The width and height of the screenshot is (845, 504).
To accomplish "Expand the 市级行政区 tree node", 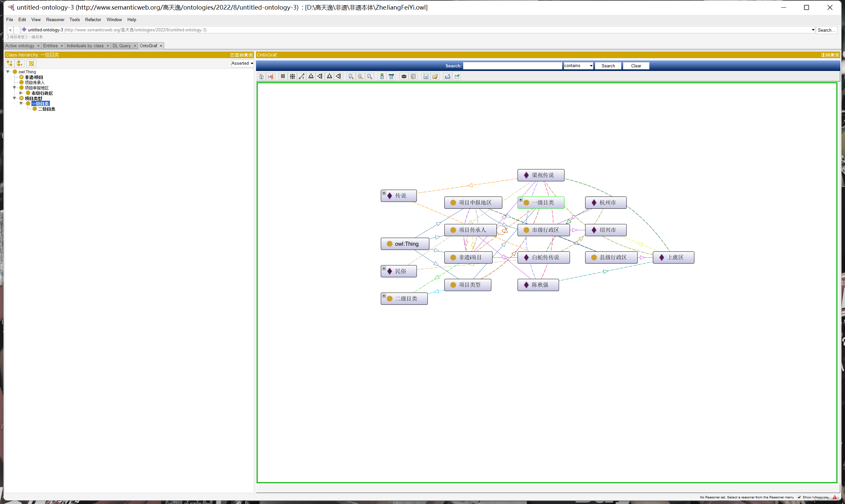I will (21, 93).
